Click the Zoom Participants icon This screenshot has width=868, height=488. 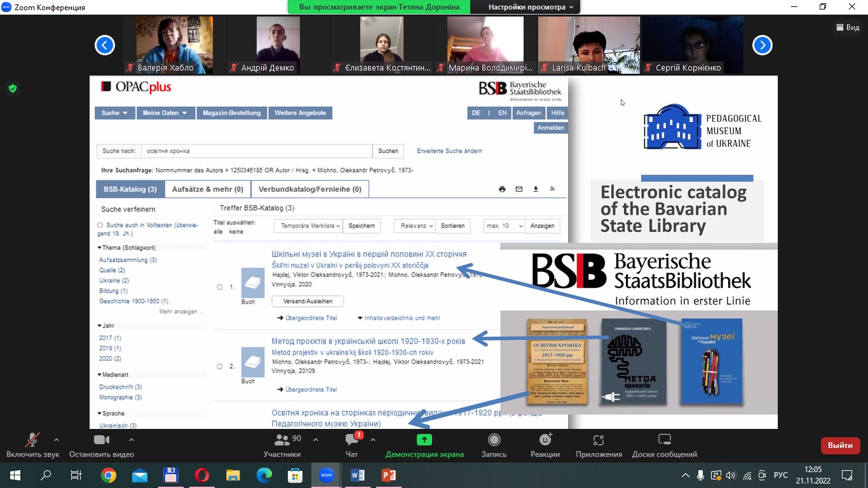coord(281,440)
